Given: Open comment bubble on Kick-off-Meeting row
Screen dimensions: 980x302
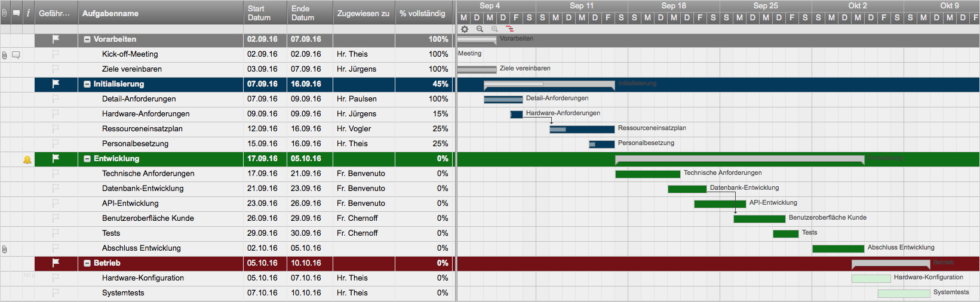Looking at the screenshot, I should 16,55.
